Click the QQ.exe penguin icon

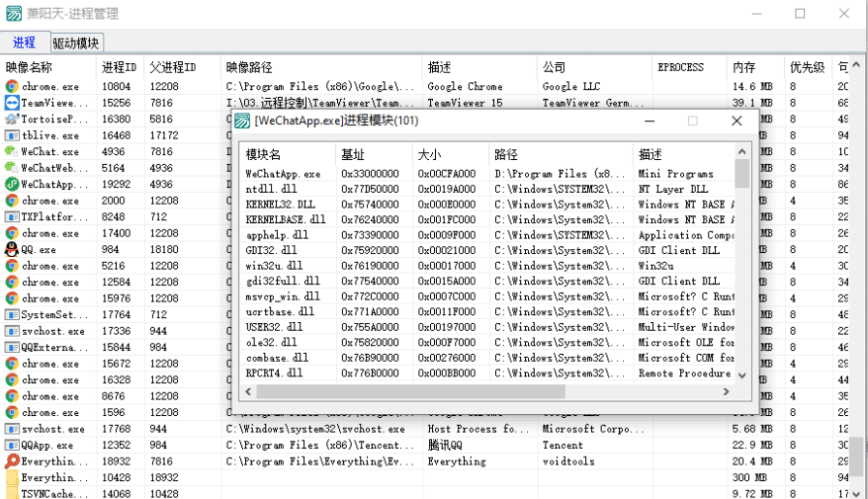pos(12,249)
